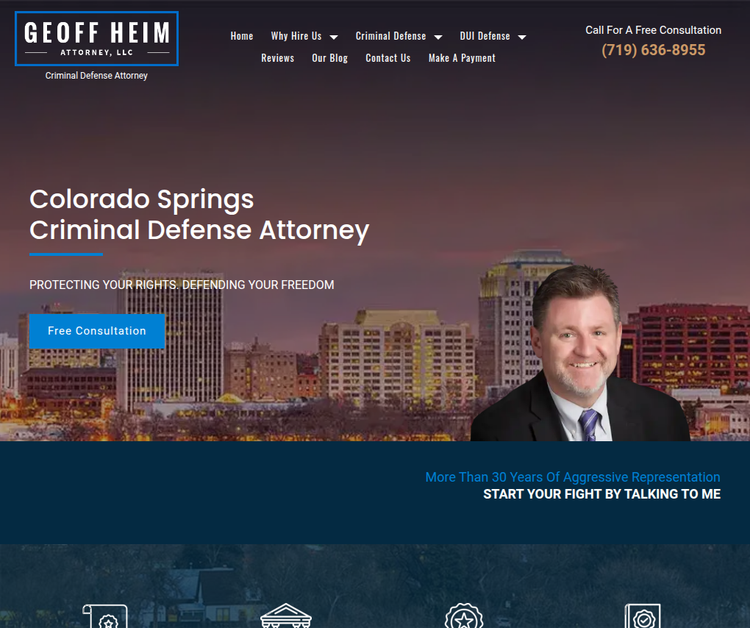Image resolution: width=750 pixels, height=628 pixels.
Task: Go to the Home menu item
Action: tap(242, 36)
